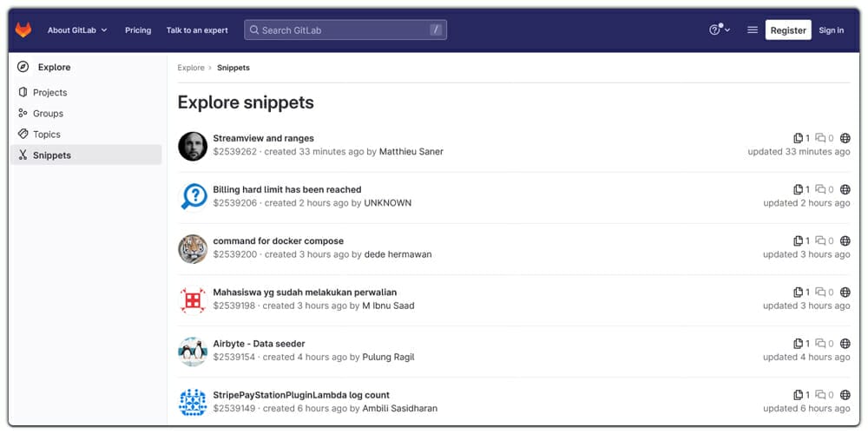The image size is (868, 434).
Task: Select Snippets in the sidebar
Action: pos(86,155)
